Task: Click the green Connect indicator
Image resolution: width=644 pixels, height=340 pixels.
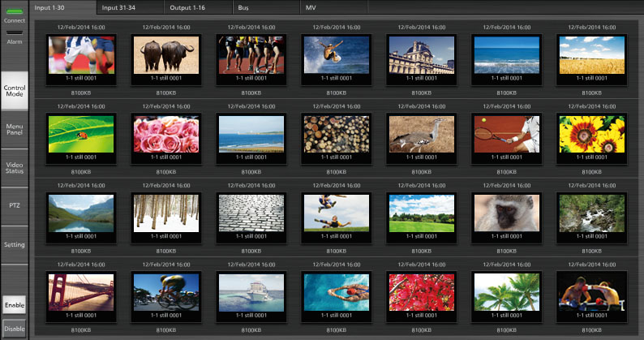Action: pos(14,11)
